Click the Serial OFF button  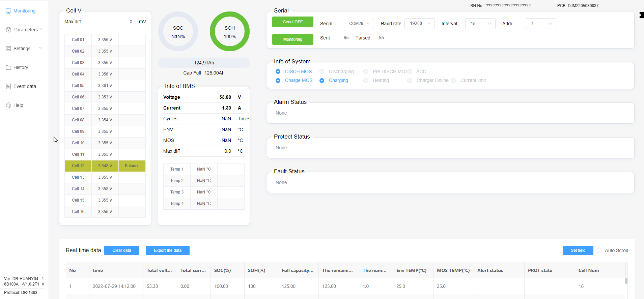pos(293,22)
